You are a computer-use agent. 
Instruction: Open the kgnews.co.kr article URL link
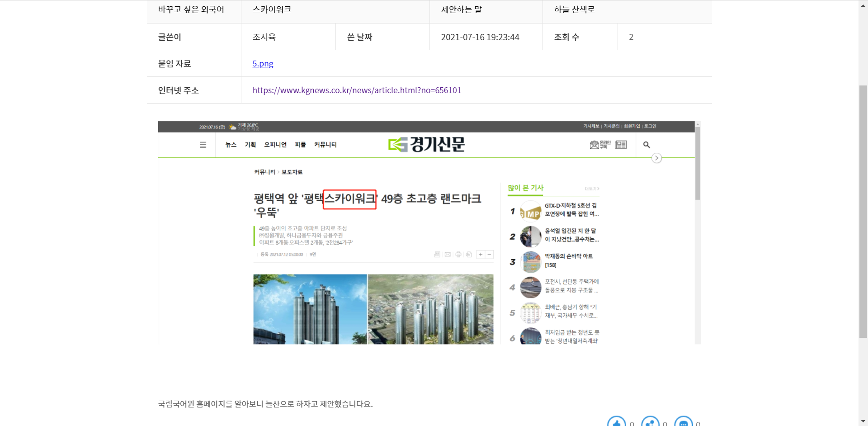coord(357,90)
